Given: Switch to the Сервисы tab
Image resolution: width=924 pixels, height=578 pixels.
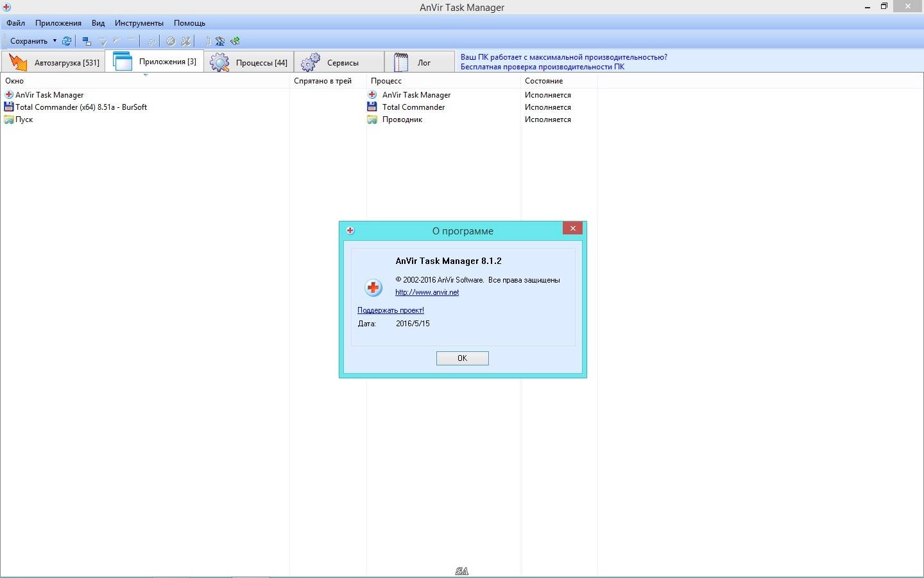Looking at the screenshot, I should (x=339, y=62).
